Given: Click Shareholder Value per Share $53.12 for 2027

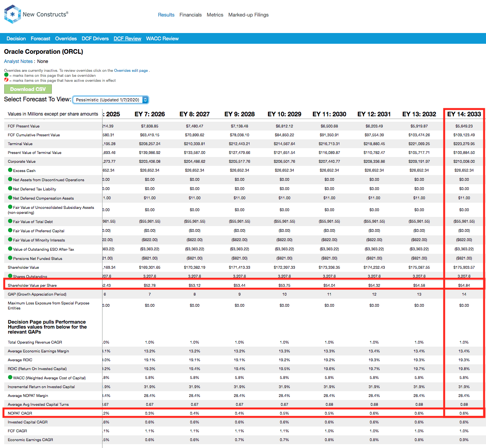Looking at the screenshot, I should (x=195, y=285).
